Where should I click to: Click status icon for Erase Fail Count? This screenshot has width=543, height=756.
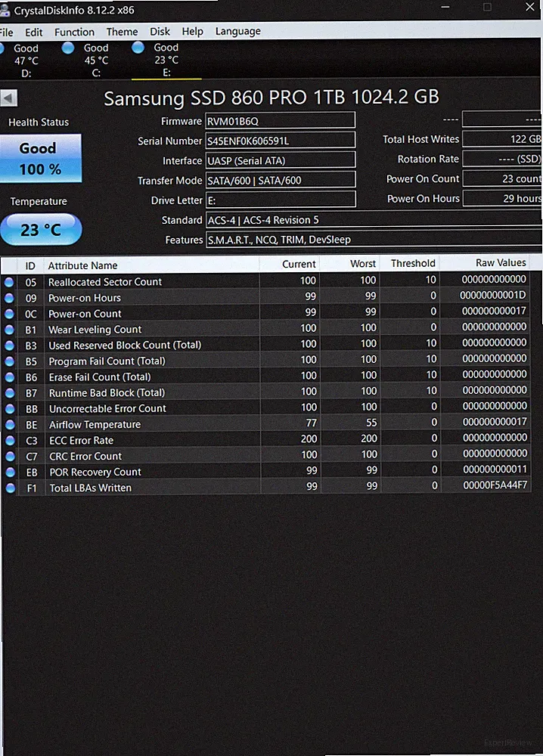tap(9, 377)
